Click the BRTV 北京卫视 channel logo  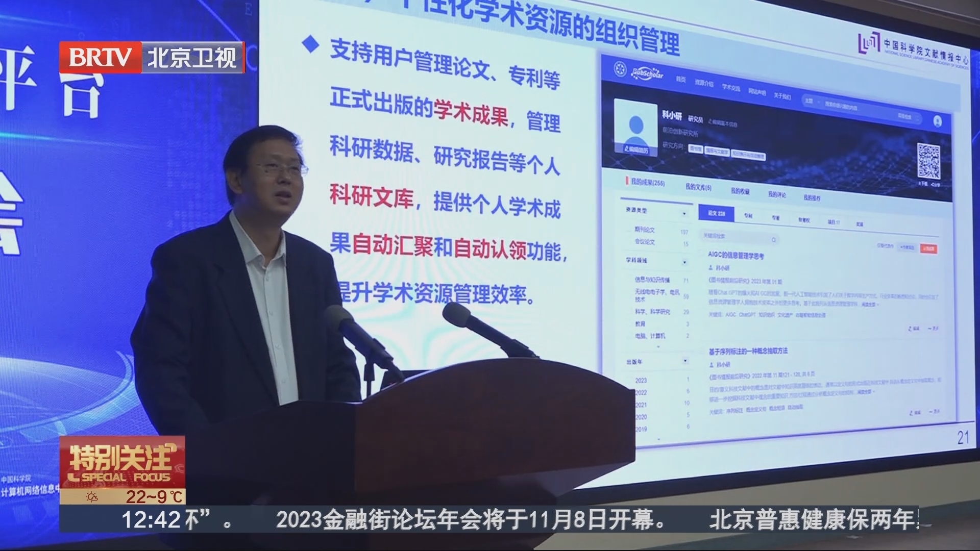pos(152,57)
